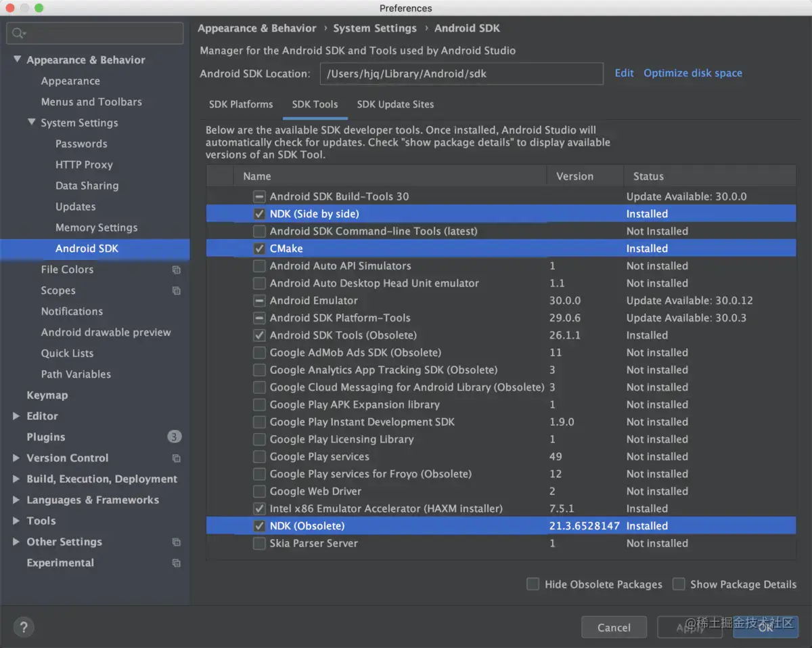Open the HTTP Proxy settings

[84, 165]
